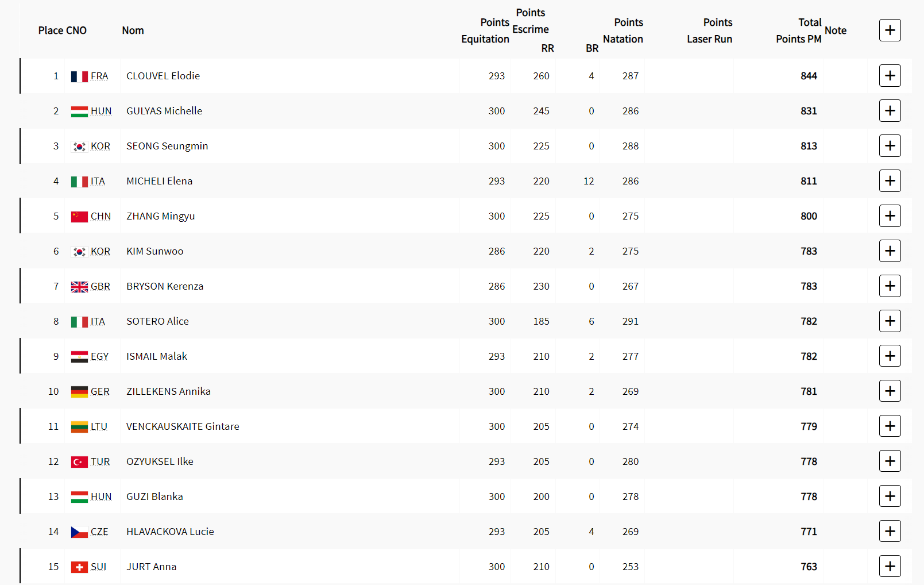
Task: Expand the HLAVACKOVA Lucie row
Action: tap(890, 532)
